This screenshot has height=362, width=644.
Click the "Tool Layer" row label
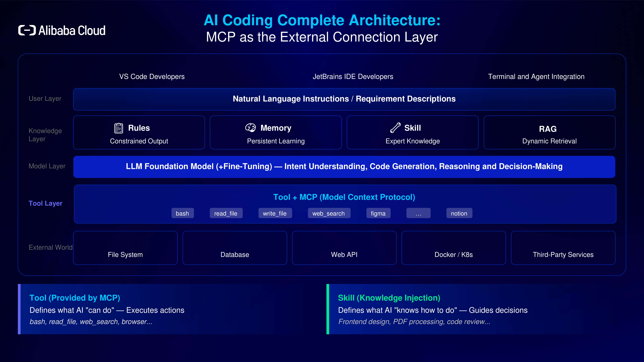pos(46,203)
